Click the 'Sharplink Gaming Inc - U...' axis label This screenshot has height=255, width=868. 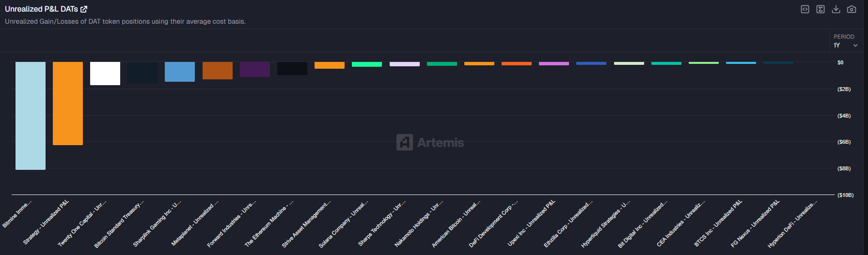coord(157,224)
